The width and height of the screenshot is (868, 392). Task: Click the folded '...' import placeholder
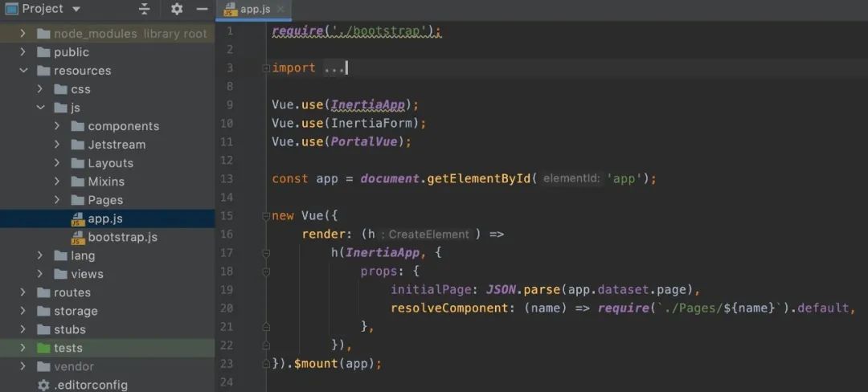click(334, 68)
